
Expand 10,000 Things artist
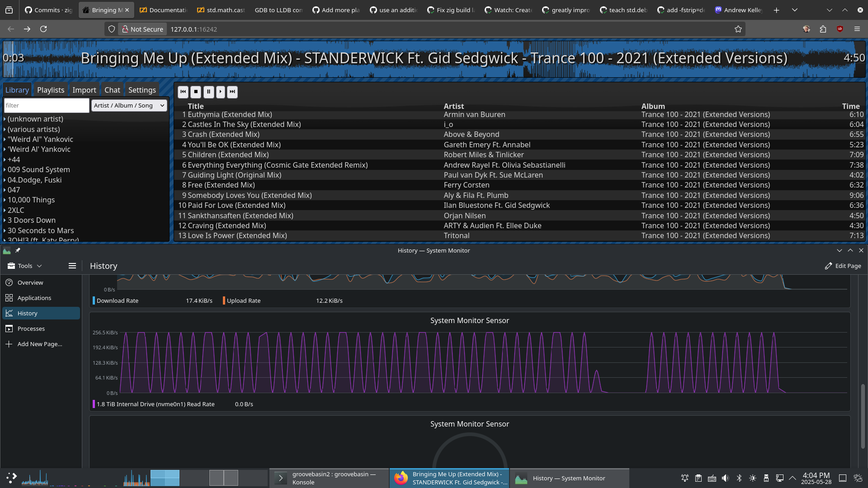(5, 200)
